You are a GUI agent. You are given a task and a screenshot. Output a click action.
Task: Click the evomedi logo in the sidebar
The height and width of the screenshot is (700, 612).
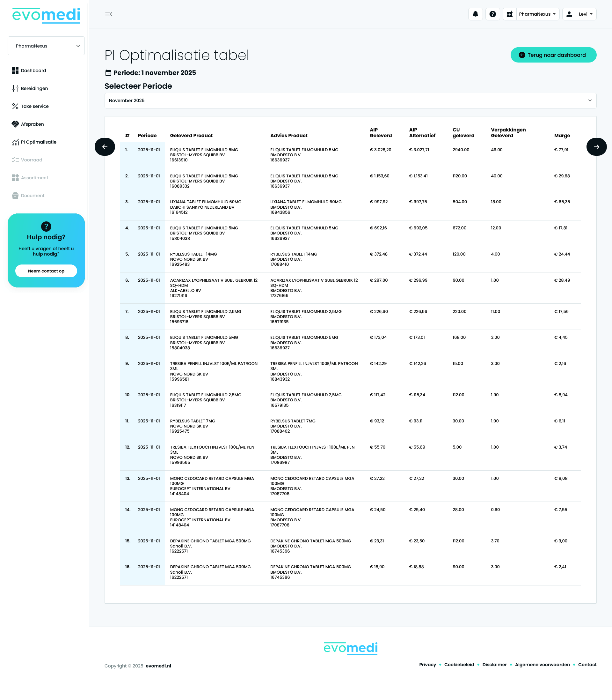46,15
